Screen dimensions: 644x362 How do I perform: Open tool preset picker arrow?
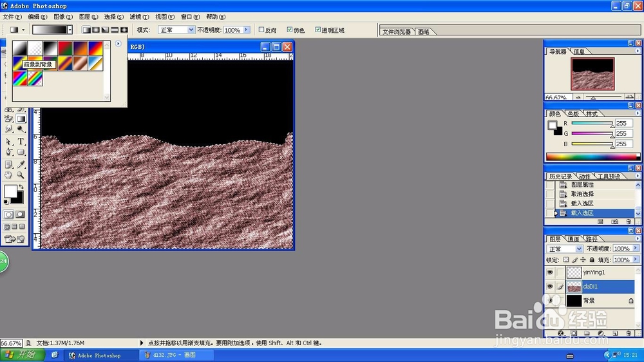point(23,30)
